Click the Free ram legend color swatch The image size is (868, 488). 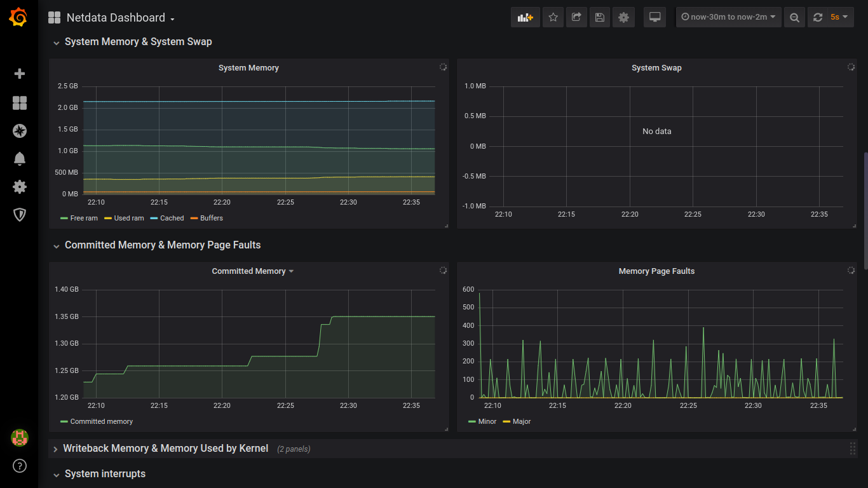(x=64, y=218)
